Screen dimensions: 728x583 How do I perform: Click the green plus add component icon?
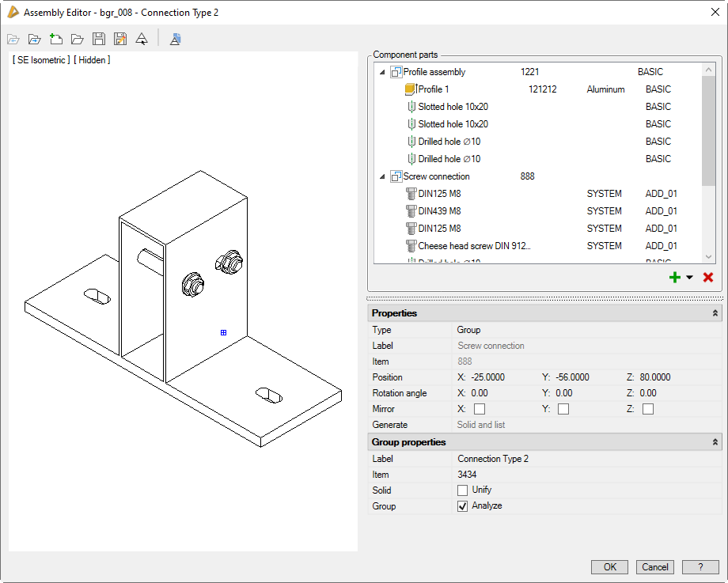[x=675, y=278]
